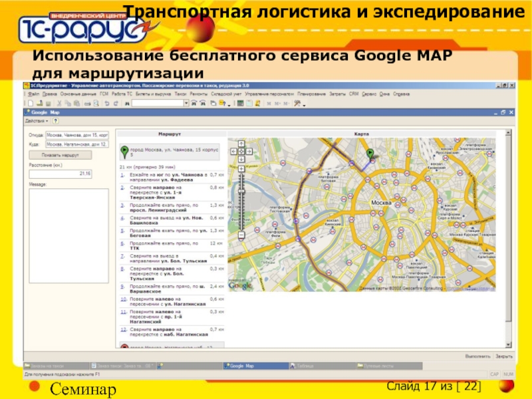This screenshot has height=399, width=532.
Task: Click the Маршрут column header
Action: [170, 134]
